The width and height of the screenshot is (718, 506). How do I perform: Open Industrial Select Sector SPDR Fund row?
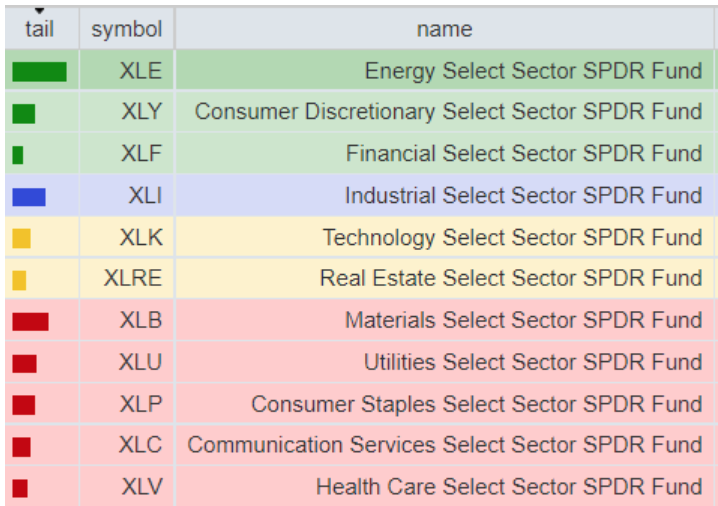pos(523,196)
